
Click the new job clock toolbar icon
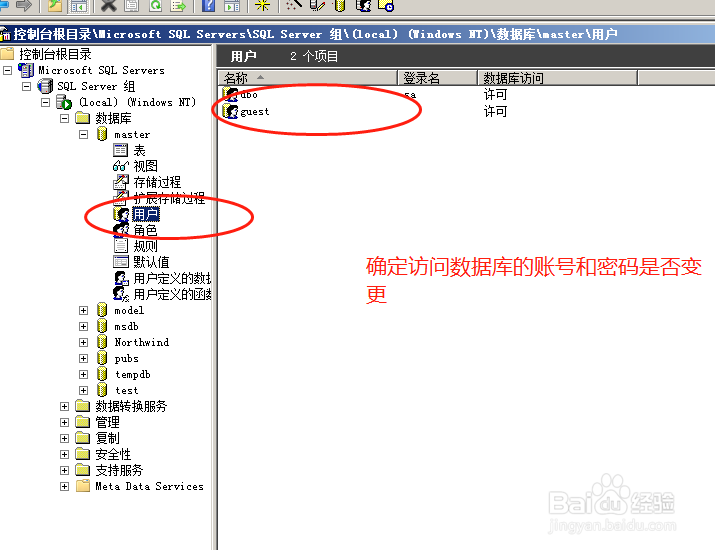click(x=386, y=5)
